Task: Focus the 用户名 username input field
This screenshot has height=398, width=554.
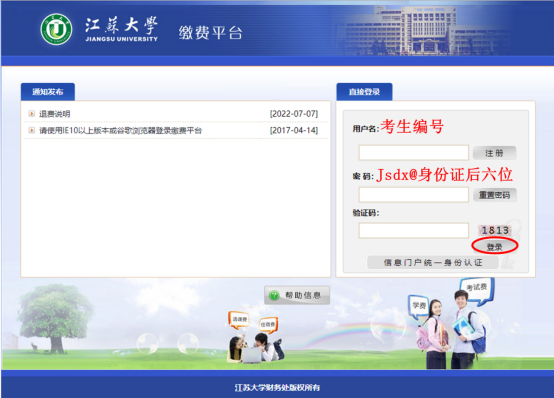Action: click(413, 153)
